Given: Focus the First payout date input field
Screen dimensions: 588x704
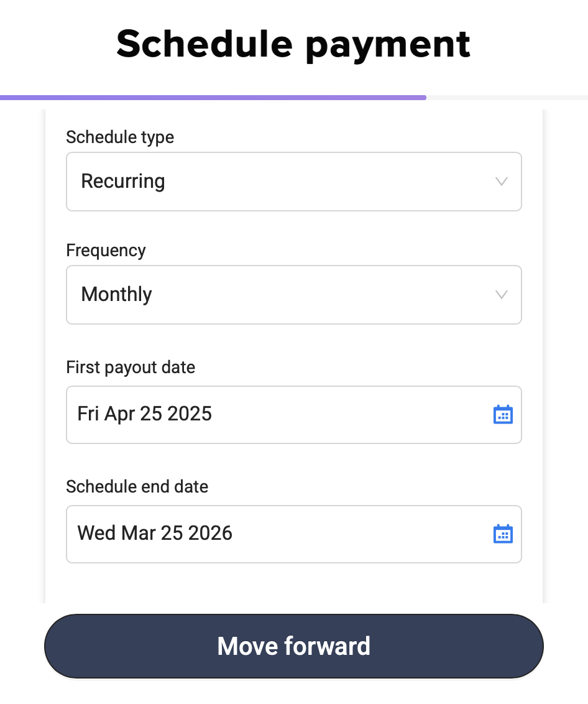Looking at the screenshot, I should pos(280,415).
